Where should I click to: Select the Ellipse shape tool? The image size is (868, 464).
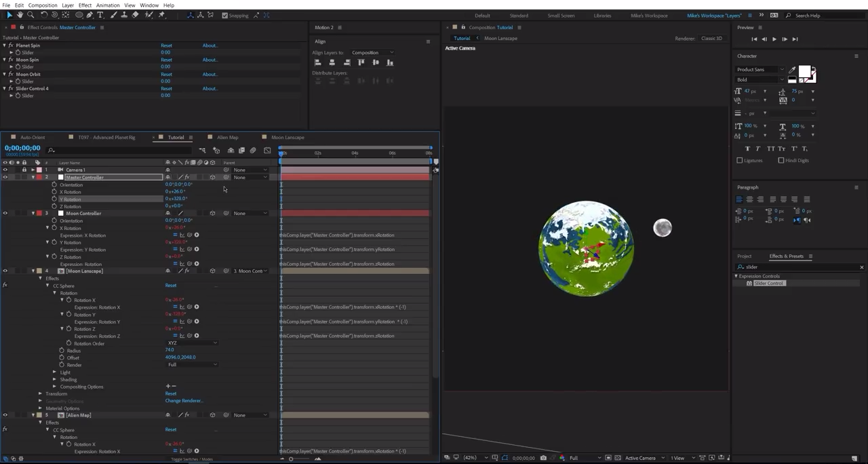tap(79, 15)
